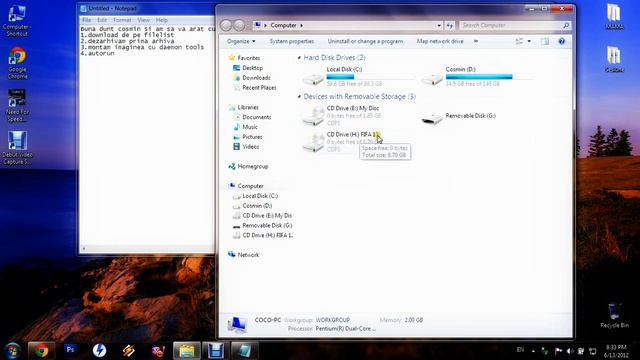Click System properties in toolbar
Screen dimensions: 640x360
pyautogui.click(x=292, y=41)
